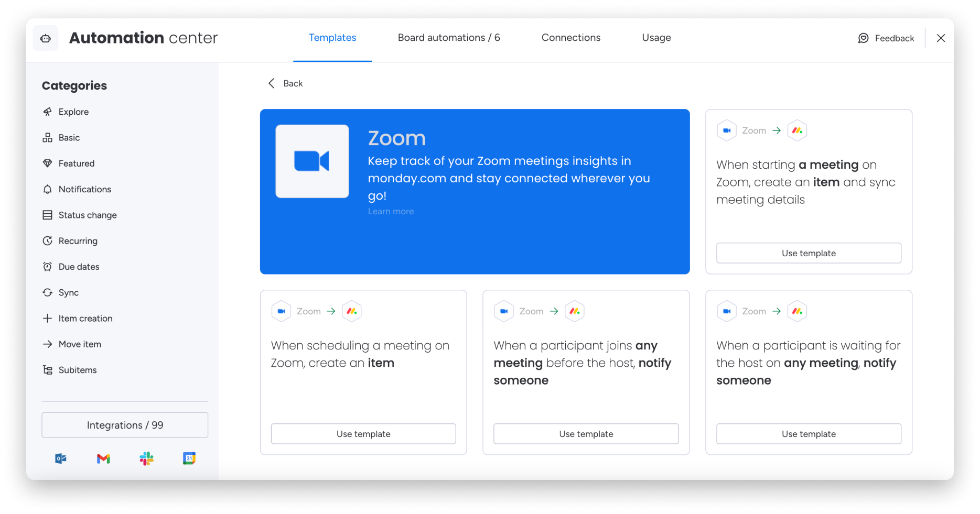Use template for starting a meeting sync
This screenshot has width=980, height=514.
coord(809,253)
